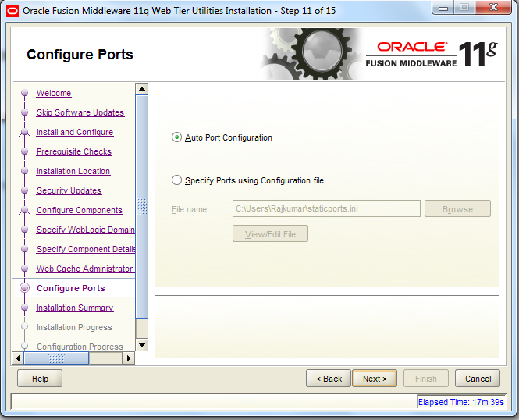Click the Finish button
Screen dimensions: 519x420
pos(426,379)
